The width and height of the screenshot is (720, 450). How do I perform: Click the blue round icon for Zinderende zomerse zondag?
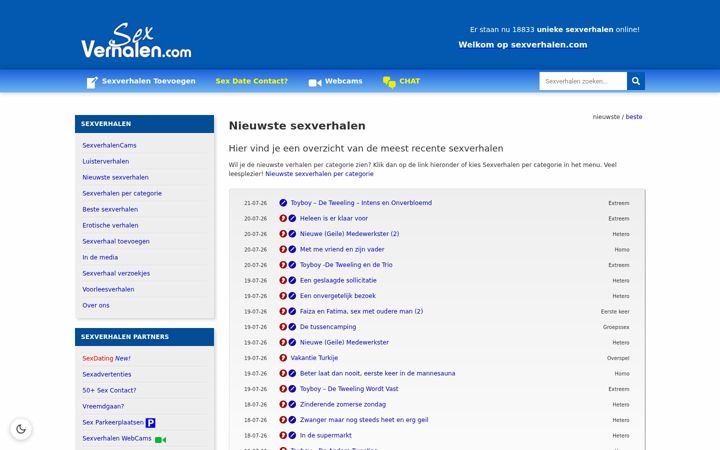292,405
